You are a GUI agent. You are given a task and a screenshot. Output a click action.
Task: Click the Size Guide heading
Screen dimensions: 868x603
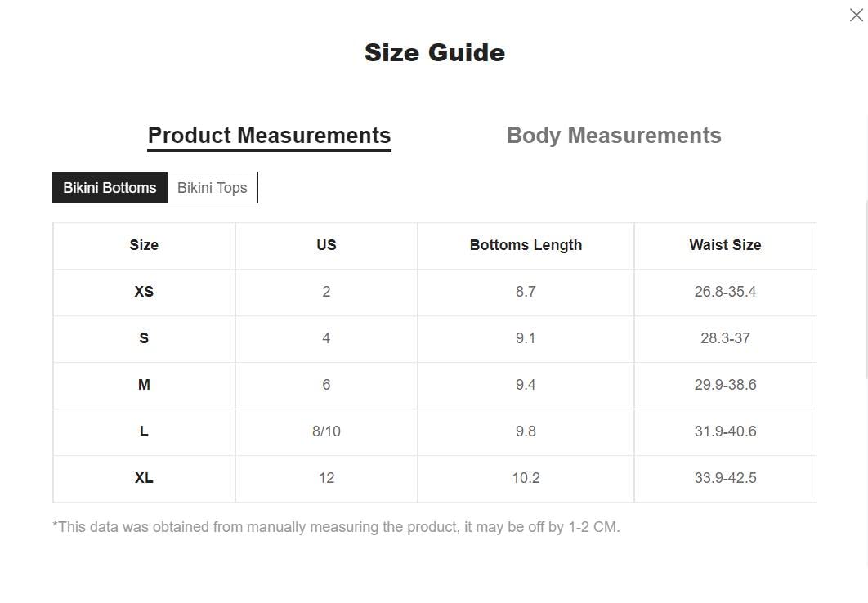pos(434,53)
